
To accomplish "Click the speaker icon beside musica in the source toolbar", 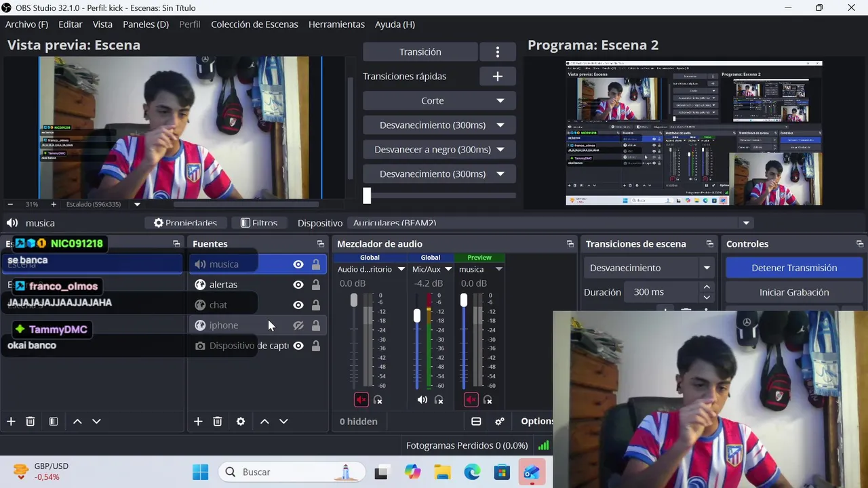I will (x=12, y=223).
